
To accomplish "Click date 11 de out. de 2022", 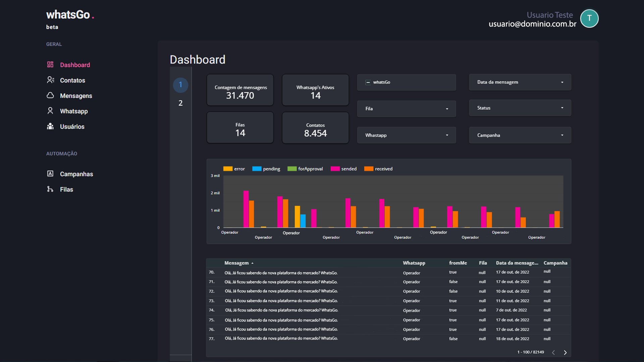I will coord(513,301).
